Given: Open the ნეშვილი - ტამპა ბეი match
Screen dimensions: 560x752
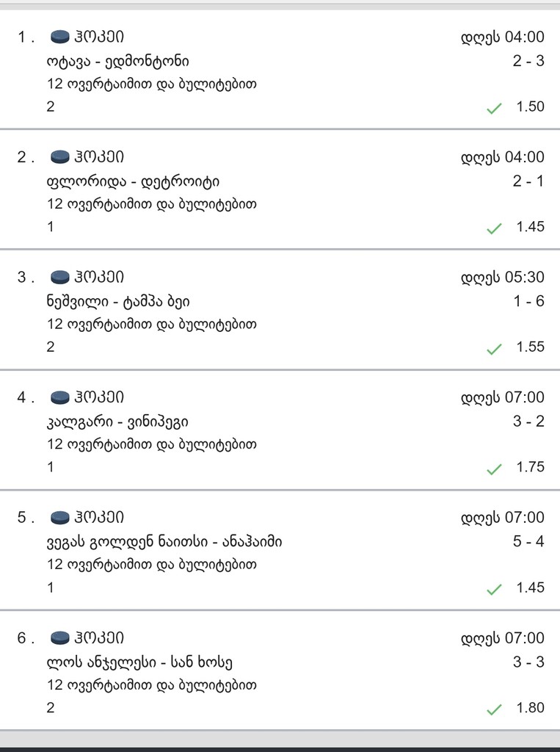Looking at the screenshot, I should [118, 302].
